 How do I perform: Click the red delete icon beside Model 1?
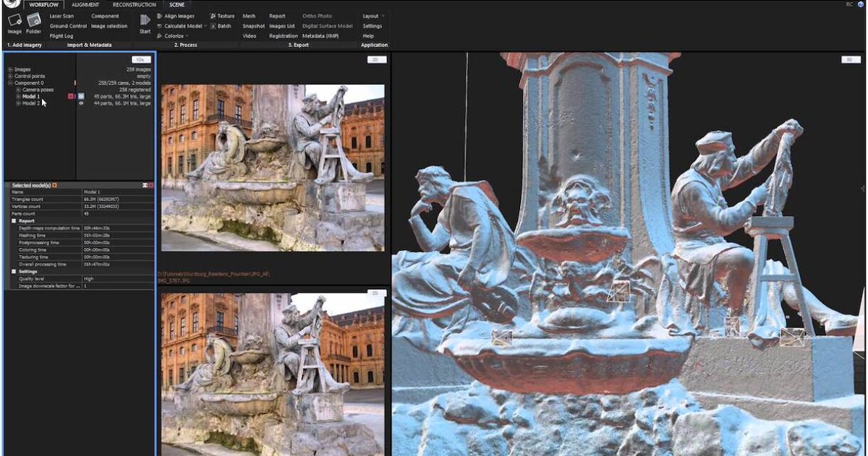pyautogui.click(x=70, y=96)
